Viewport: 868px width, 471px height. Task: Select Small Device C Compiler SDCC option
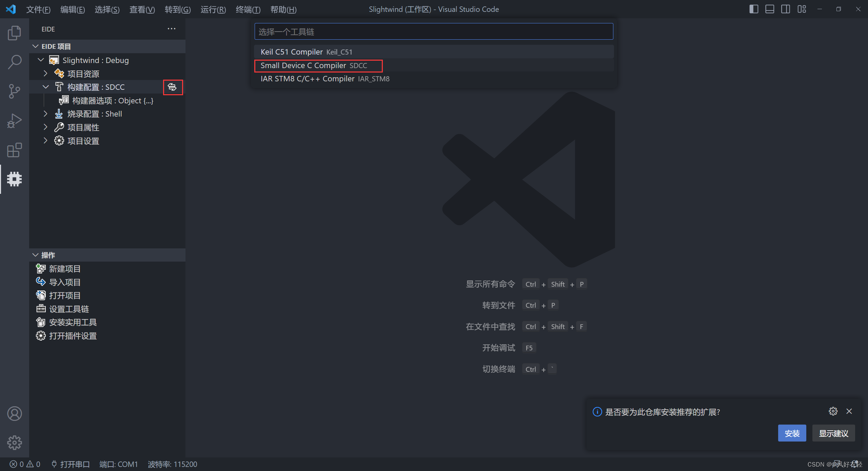[x=434, y=65]
